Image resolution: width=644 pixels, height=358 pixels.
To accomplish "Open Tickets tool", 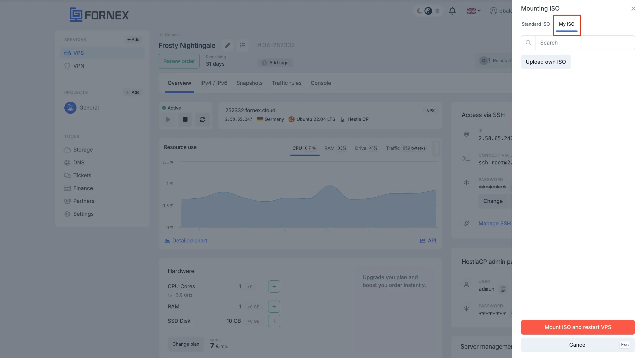I will click(77, 175).
